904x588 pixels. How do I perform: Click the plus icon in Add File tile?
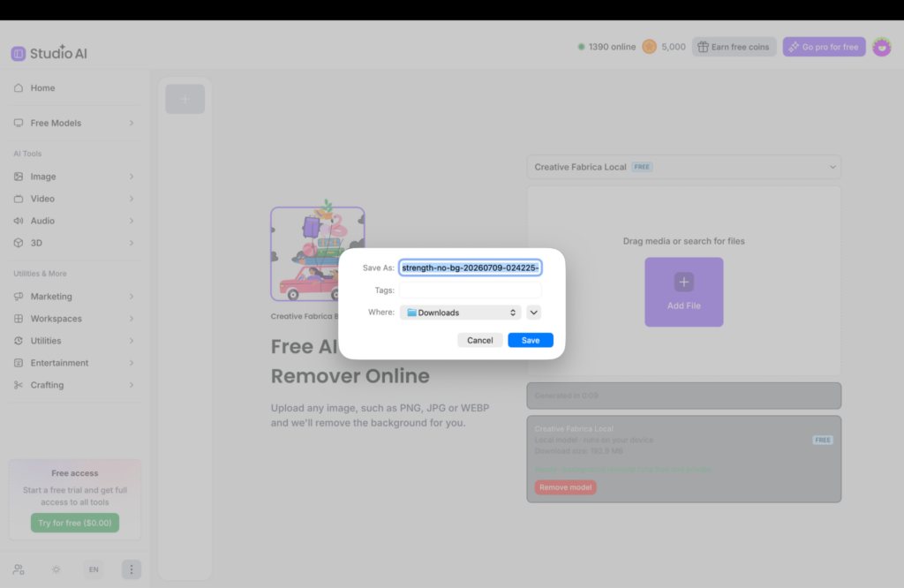point(684,282)
